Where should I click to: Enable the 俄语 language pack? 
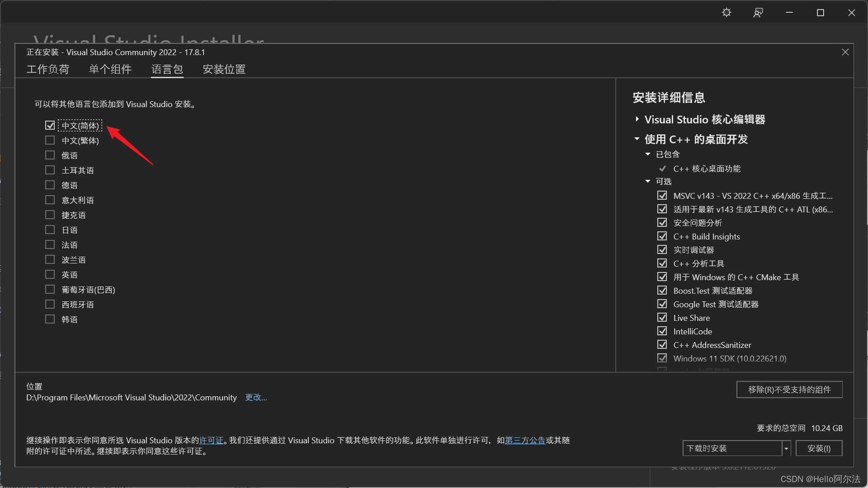(x=50, y=155)
